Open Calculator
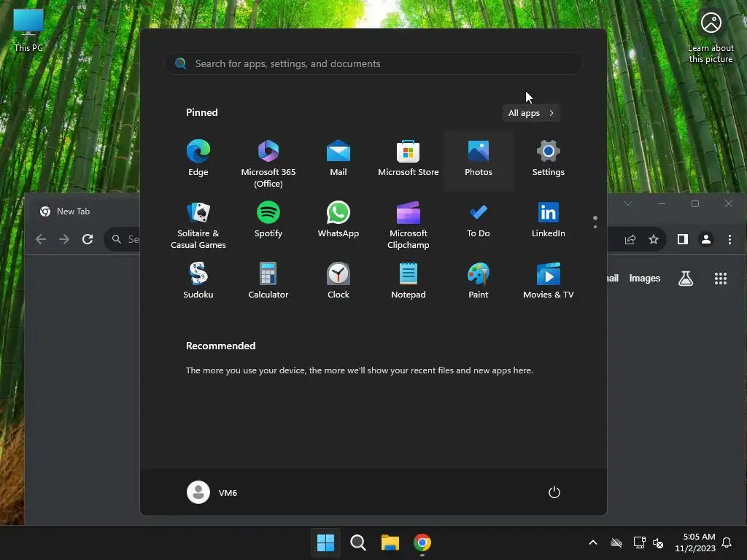 pos(268,281)
